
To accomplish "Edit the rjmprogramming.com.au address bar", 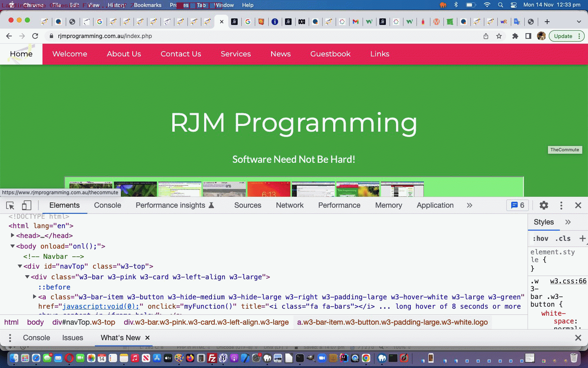I will point(105,36).
